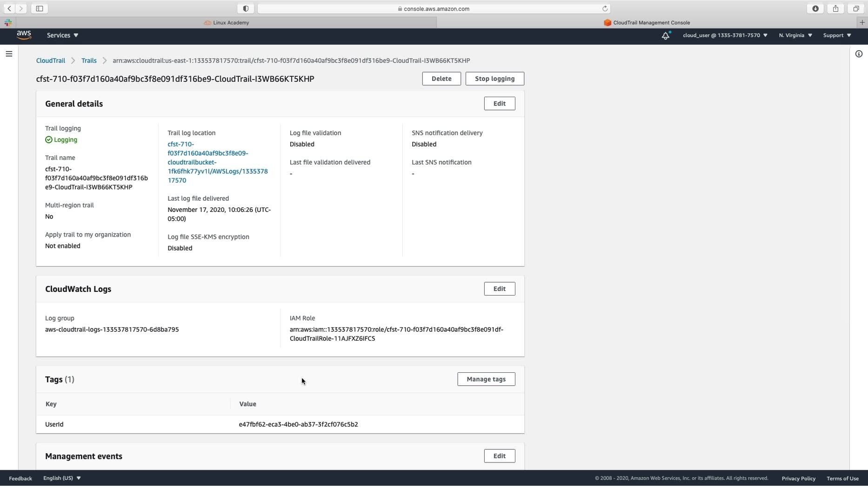Navigate to Trails breadcrumb

coord(89,60)
